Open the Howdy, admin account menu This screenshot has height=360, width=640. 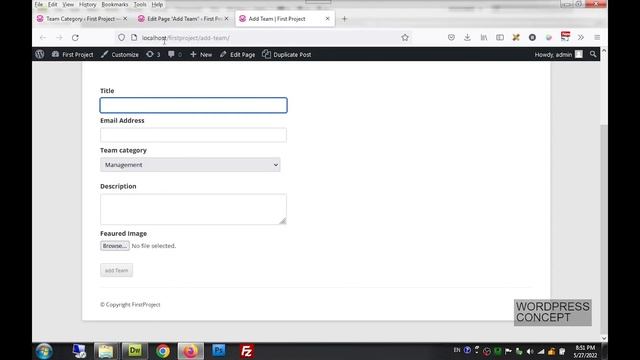[x=558, y=54]
